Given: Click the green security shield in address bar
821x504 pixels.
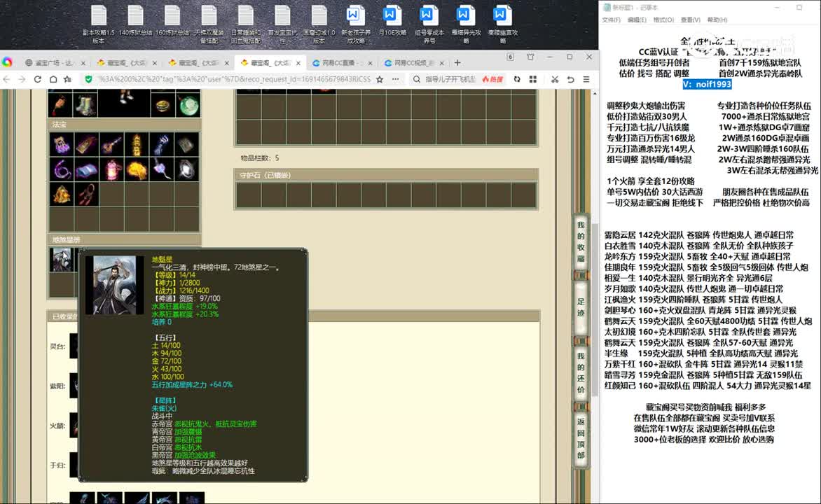Looking at the screenshot, I should click(88, 79).
